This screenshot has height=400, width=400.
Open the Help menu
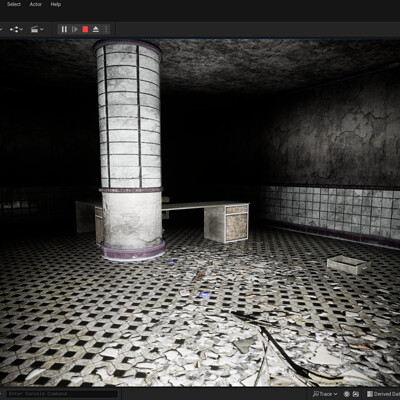[56, 4]
